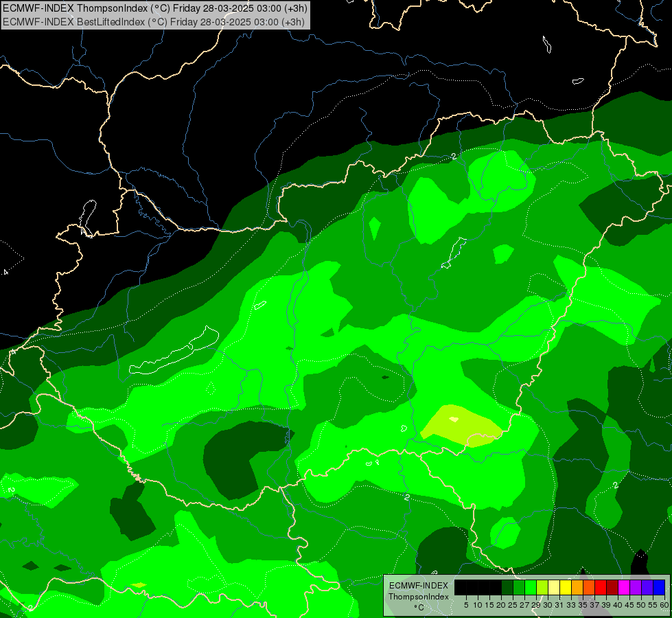Image resolution: width=672 pixels, height=618 pixels.
Task: Click the legend tick label '29'
Action: (537, 605)
